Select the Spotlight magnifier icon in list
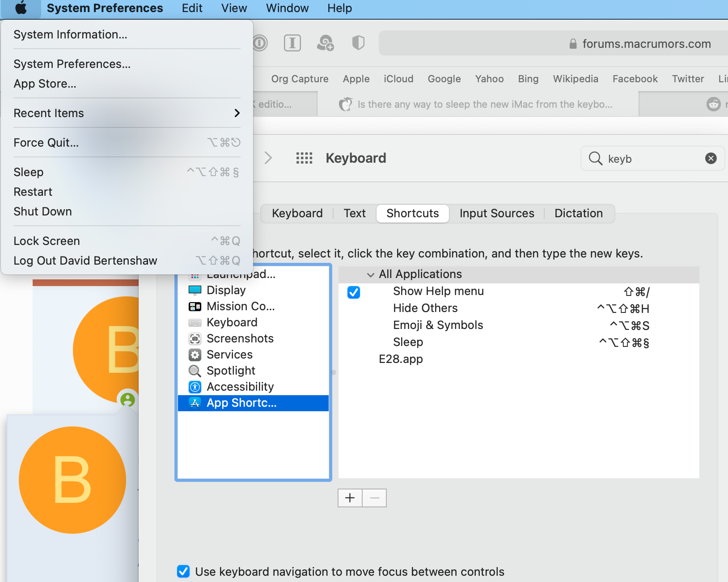The height and width of the screenshot is (582, 728). pos(195,371)
